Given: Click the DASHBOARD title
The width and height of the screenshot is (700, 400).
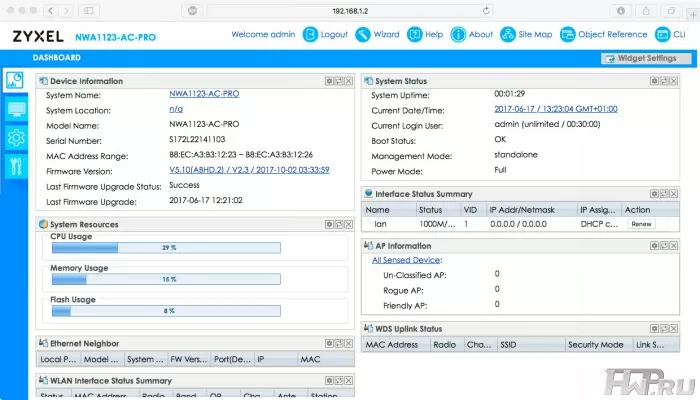Looking at the screenshot, I should [57, 58].
